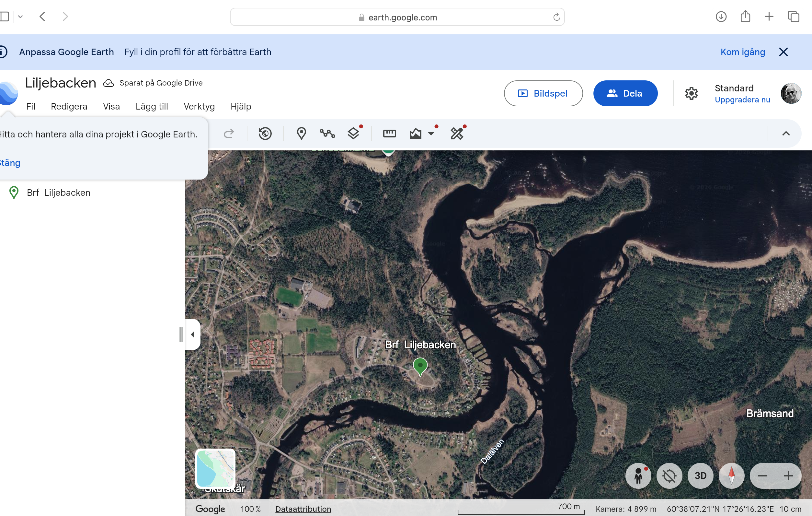This screenshot has width=812, height=516.
Task: Click the Brf Liljebacken label on the map
Action: pyautogui.click(x=420, y=345)
